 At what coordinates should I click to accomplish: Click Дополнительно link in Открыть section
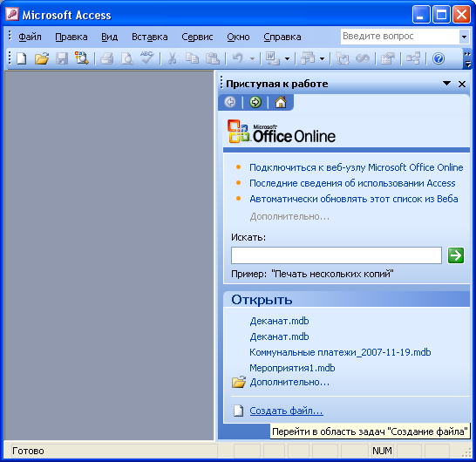(x=289, y=382)
